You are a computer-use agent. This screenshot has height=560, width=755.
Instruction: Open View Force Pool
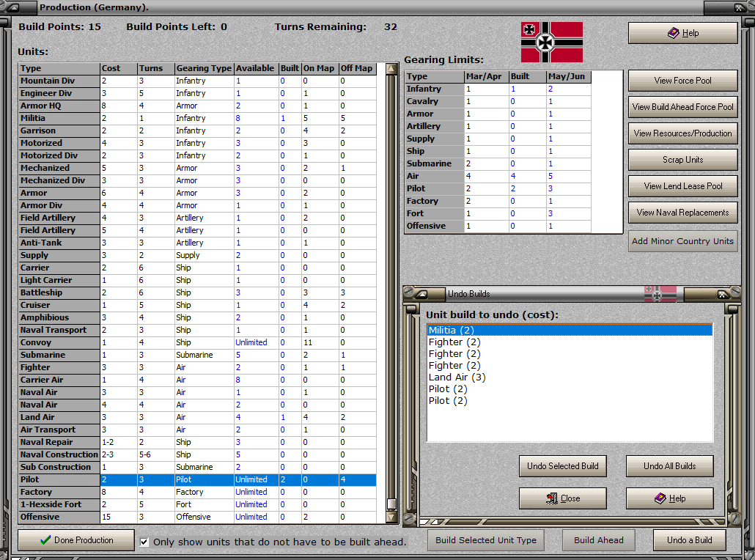click(682, 81)
